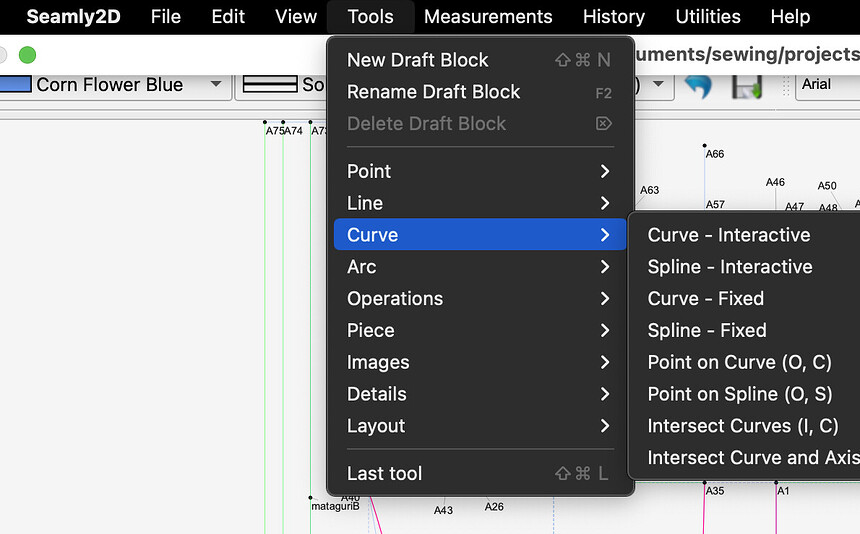Screen dimensions: 860x534
Task: Open the File menu
Action: 166,16
